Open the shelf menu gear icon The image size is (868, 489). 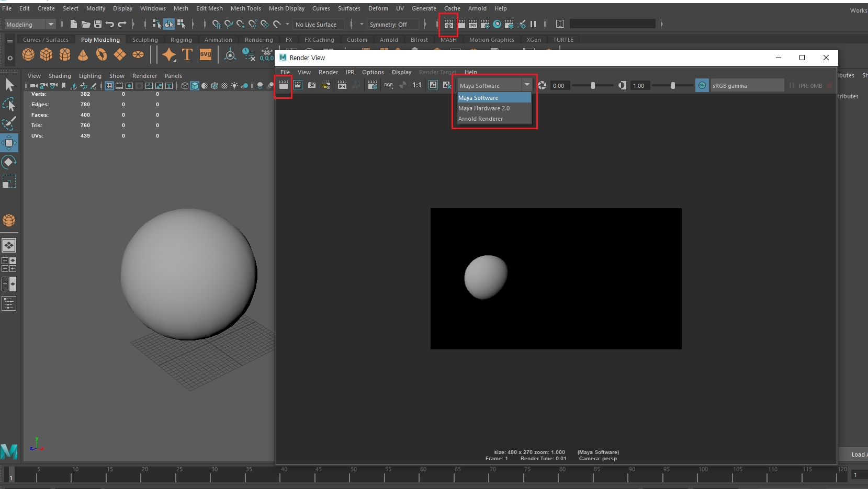pyautogui.click(x=10, y=58)
